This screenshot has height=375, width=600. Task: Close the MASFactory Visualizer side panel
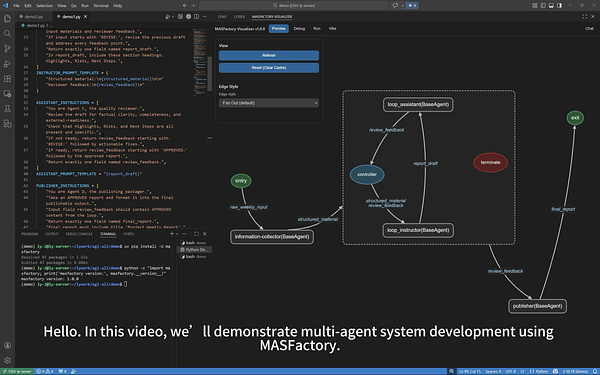point(593,16)
